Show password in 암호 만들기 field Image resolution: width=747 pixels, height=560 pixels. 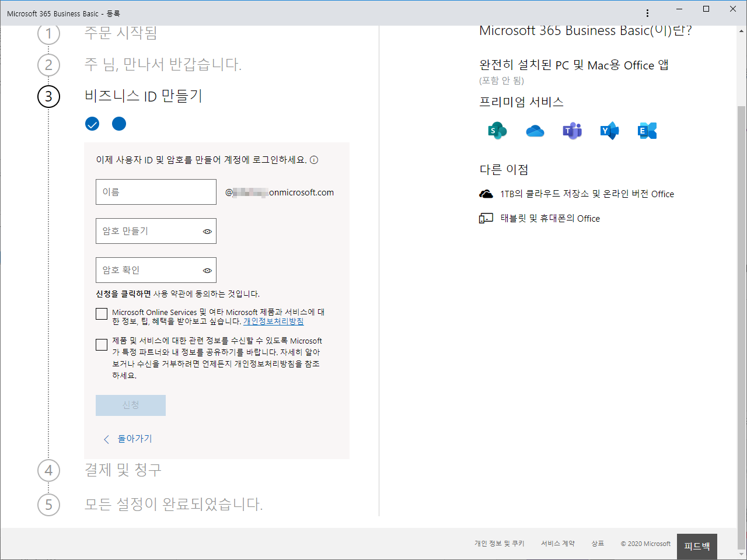pos(207,232)
